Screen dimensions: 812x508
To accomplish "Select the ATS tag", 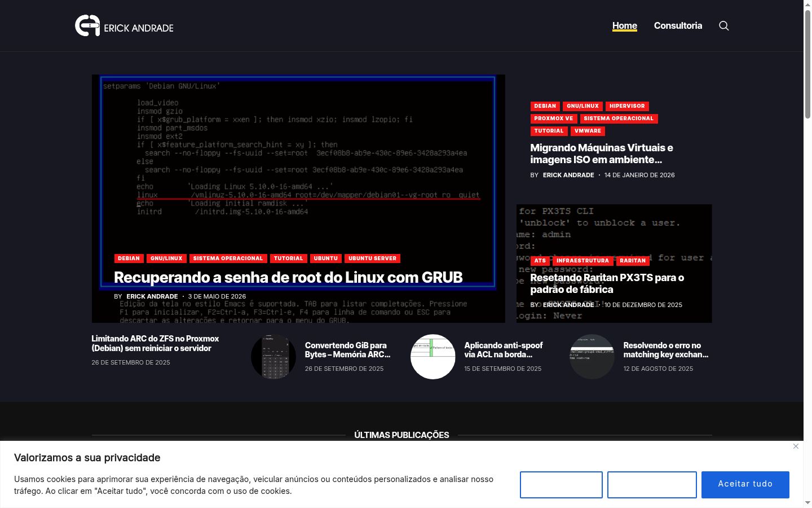I will (540, 261).
